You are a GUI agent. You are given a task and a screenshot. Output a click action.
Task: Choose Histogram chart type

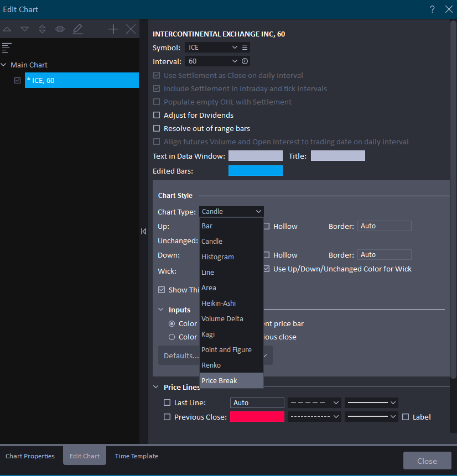pyautogui.click(x=231, y=257)
